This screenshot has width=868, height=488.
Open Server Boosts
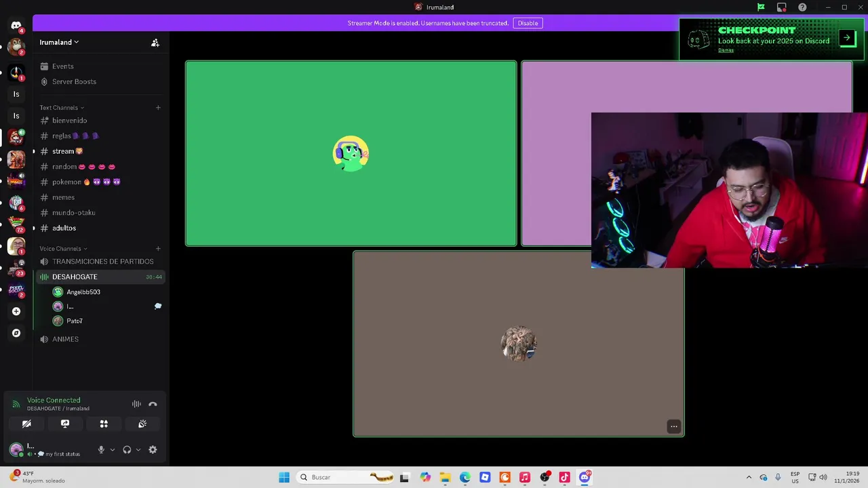click(x=101, y=81)
